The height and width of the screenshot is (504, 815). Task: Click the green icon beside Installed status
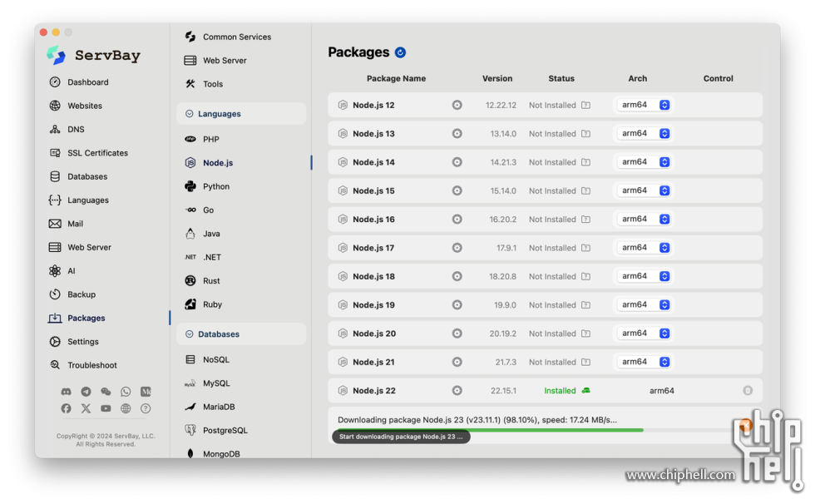point(585,391)
